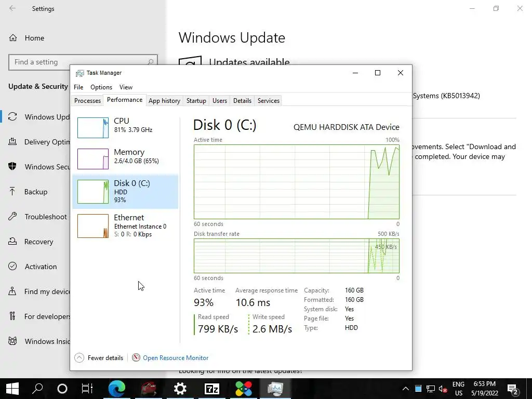Select Recovery label in Settings sidebar
This screenshot has height=399, width=532.
38,242
